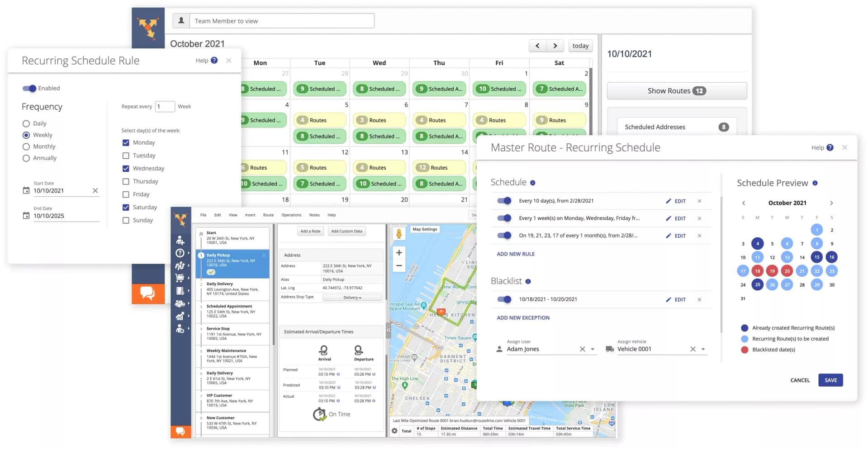Open the Operations menu
Screen dimensions: 868x449
[291, 215]
